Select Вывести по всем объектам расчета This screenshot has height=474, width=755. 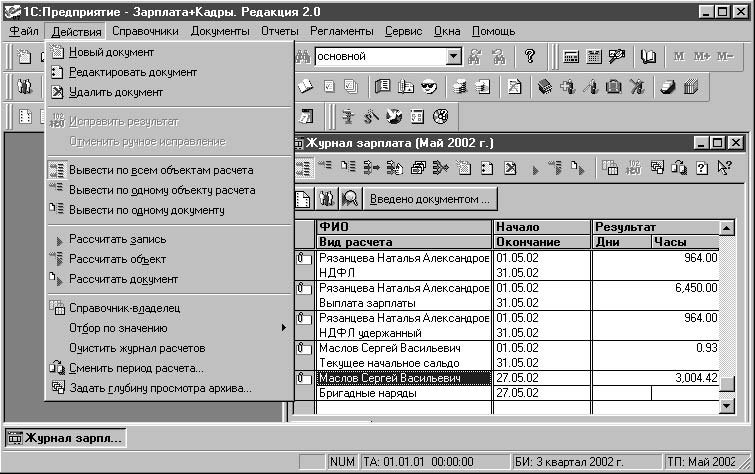point(169,170)
